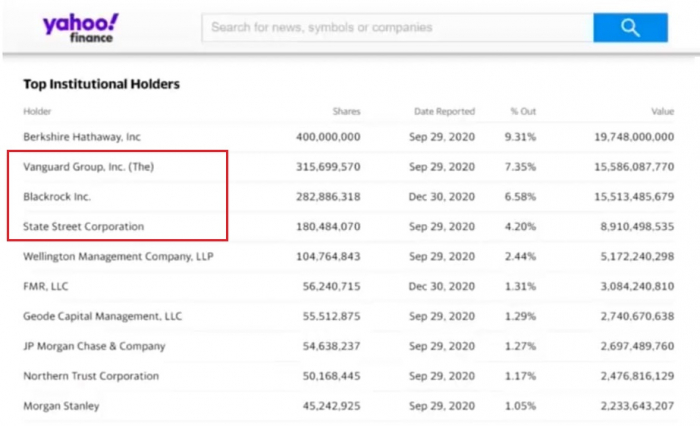Select the value 2,476,816,129
The height and width of the screenshot is (426, 700).
point(637,376)
